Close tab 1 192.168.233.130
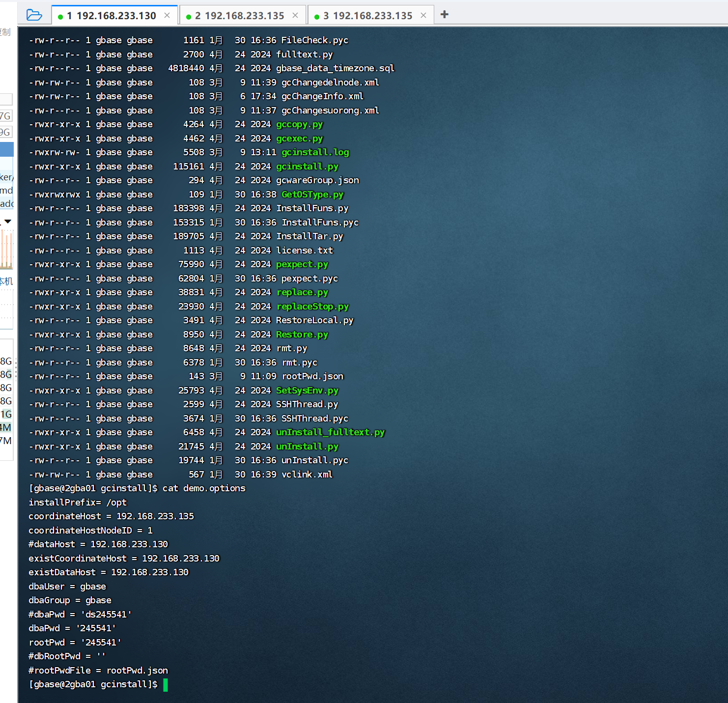The height and width of the screenshot is (703, 728). (x=167, y=15)
